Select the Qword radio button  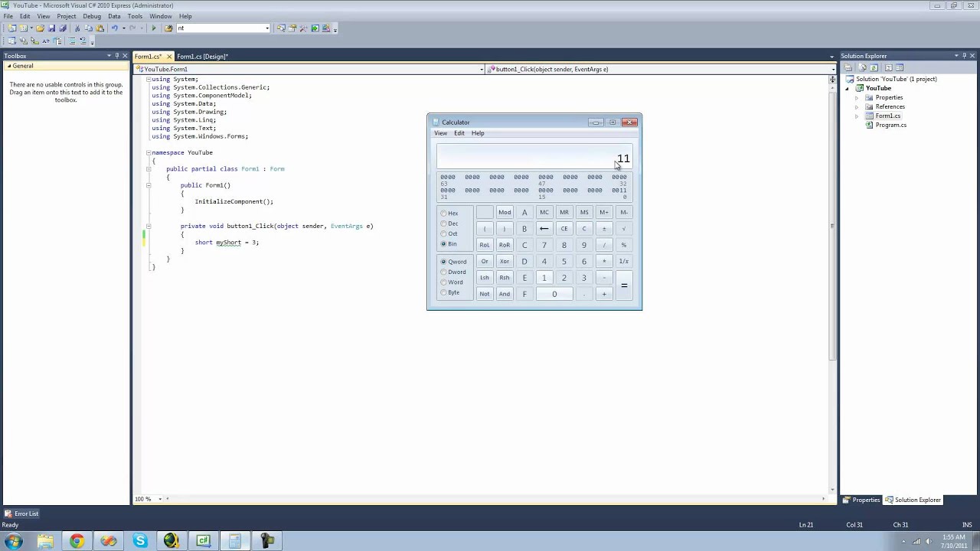point(453,262)
